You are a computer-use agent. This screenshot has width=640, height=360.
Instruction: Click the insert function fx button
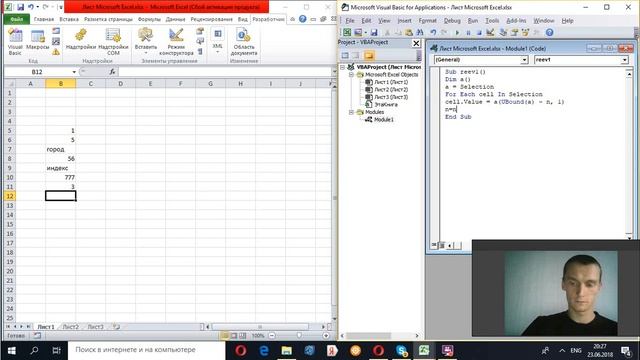[112, 72]
